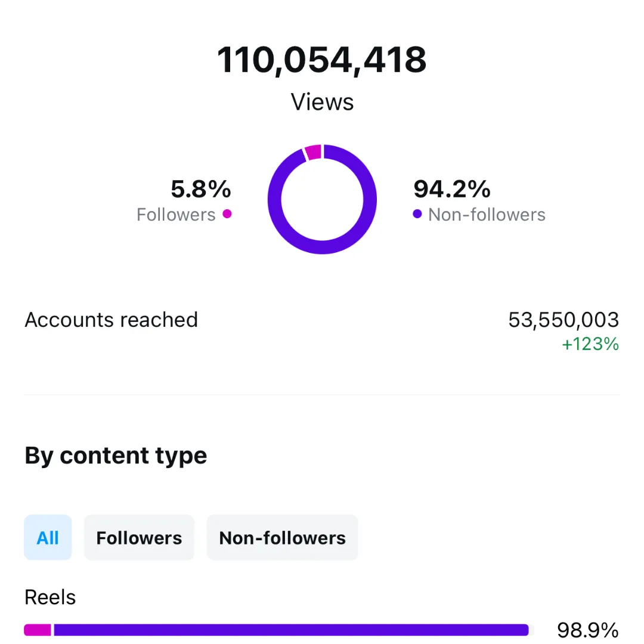Tap the 110,054,418 total views number
This screenshot has height=644, width=644.
[321, 60]
